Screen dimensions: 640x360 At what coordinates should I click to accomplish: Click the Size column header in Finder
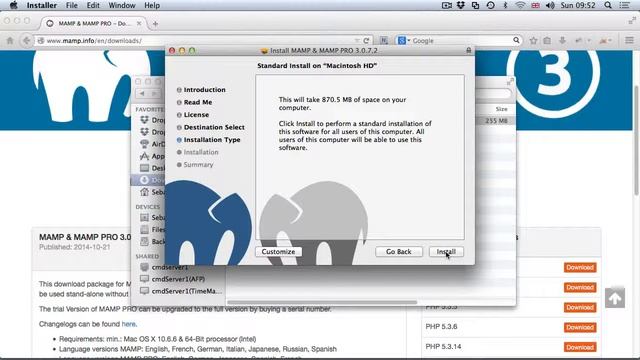502,109
